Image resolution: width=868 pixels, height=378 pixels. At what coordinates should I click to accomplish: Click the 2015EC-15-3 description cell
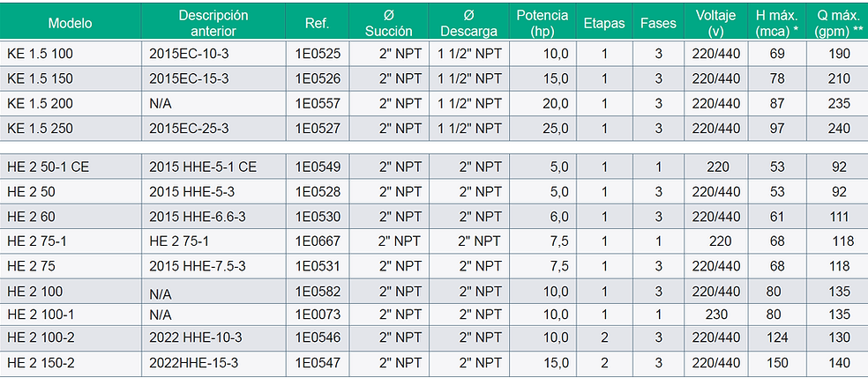(191, 78)
